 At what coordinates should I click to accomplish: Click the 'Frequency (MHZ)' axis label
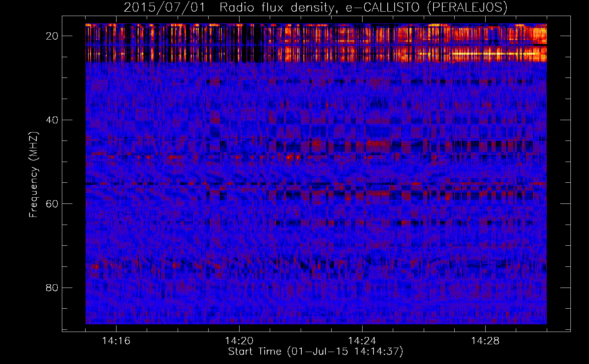[x=33, y=174]
